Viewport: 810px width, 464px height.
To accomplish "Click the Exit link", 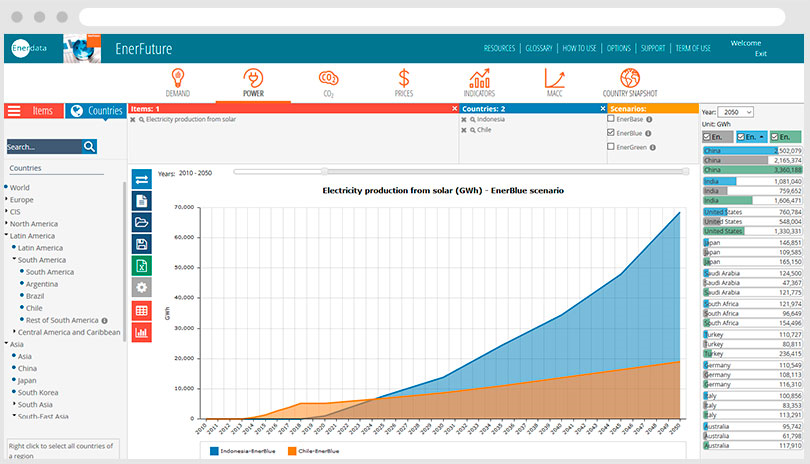I will 761,54.
